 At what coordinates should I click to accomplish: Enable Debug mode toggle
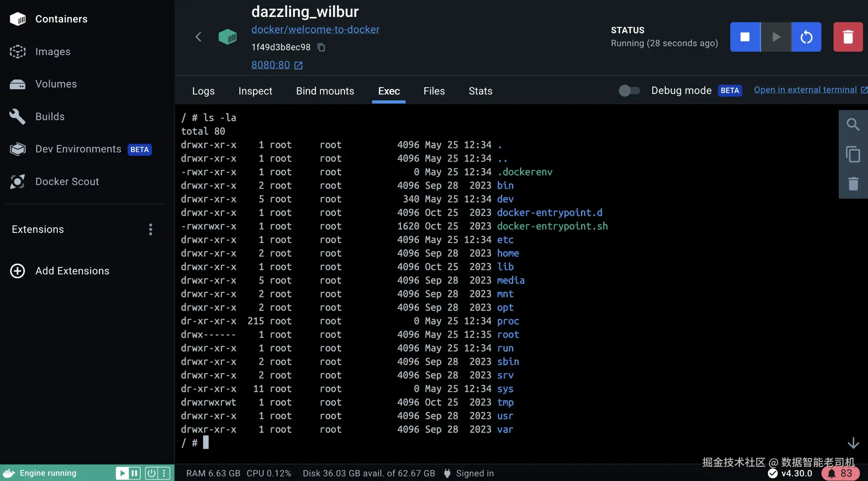point(629,91)
